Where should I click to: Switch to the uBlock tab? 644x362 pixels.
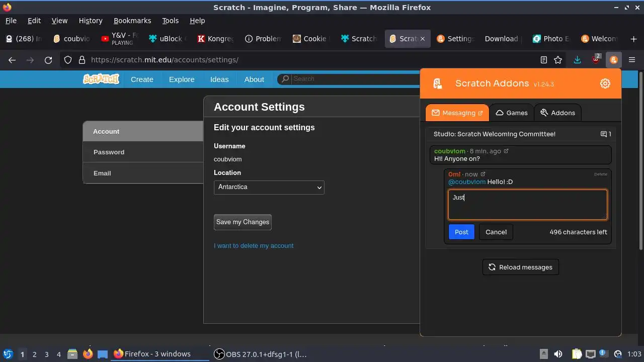click(167, 39)
